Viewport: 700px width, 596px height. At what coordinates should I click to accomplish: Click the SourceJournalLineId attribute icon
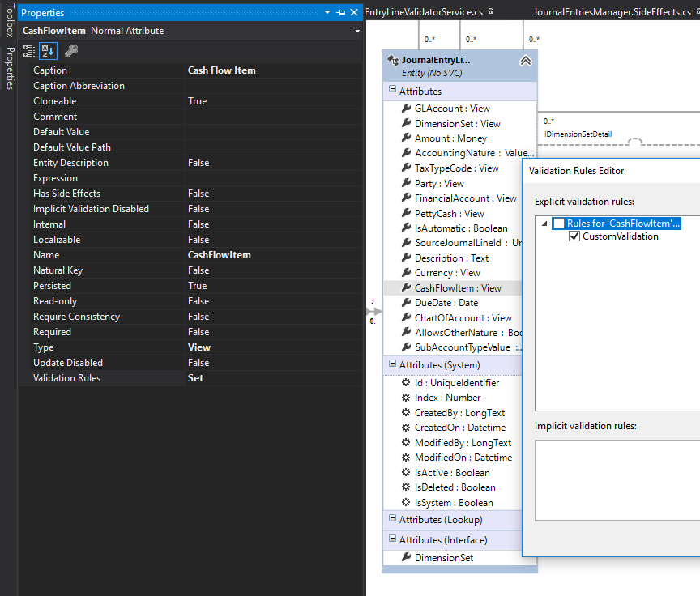406,242
